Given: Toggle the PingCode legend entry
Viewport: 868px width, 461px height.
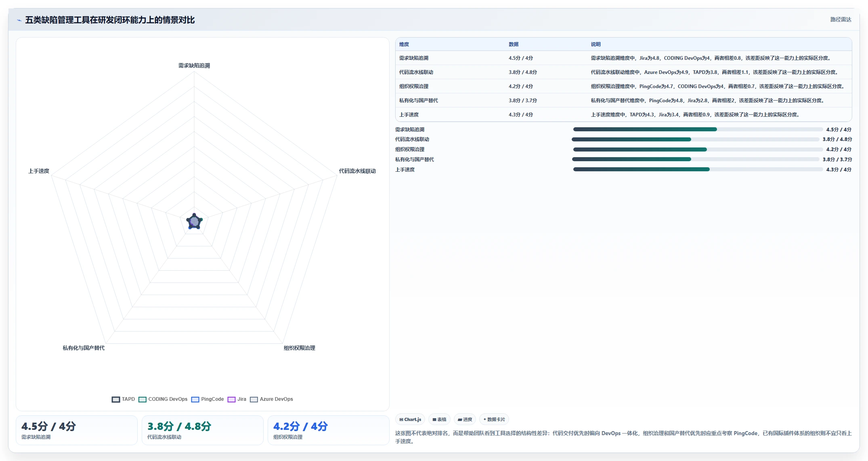Looking at the screenshot, I should [x=208, y=399].
